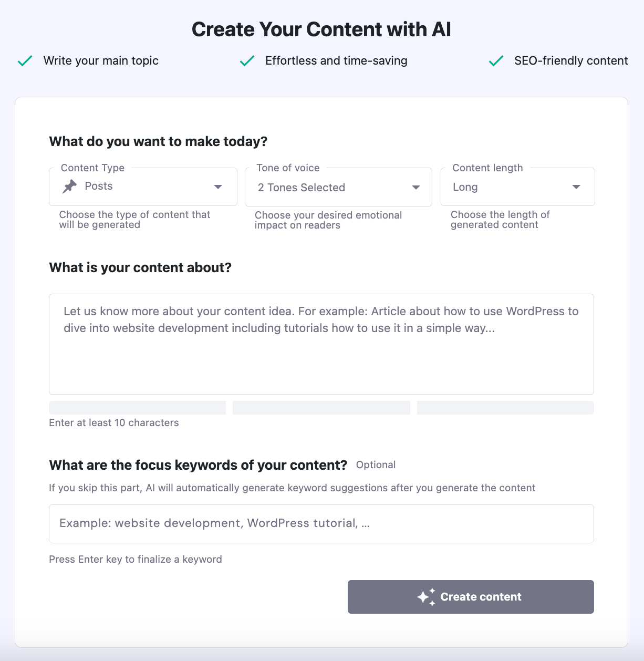Viewport: 644px width, 661px height.
Task: Click the 'Enter at least 10 characters' hint
Action: 113,422
